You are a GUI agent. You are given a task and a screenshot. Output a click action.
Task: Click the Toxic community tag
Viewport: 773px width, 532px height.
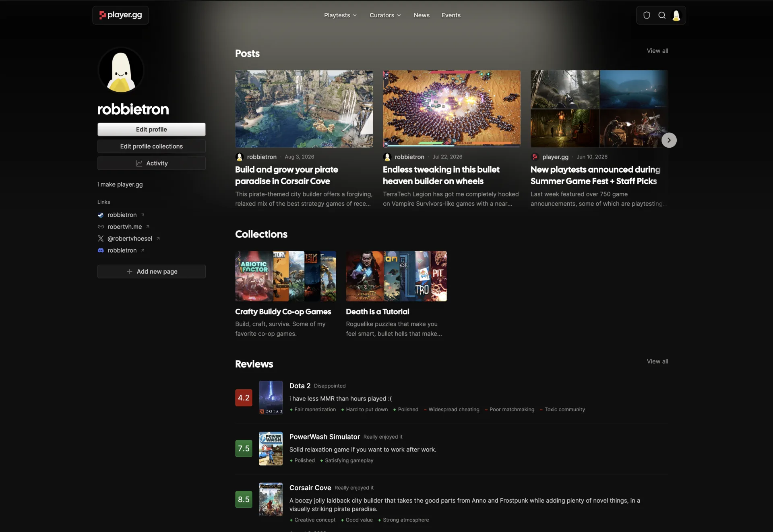(562, 410)
